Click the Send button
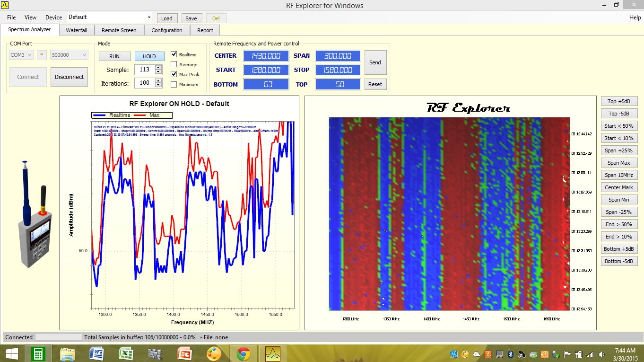The height and width of the screenshot is (362, 644). pos(375,62)
